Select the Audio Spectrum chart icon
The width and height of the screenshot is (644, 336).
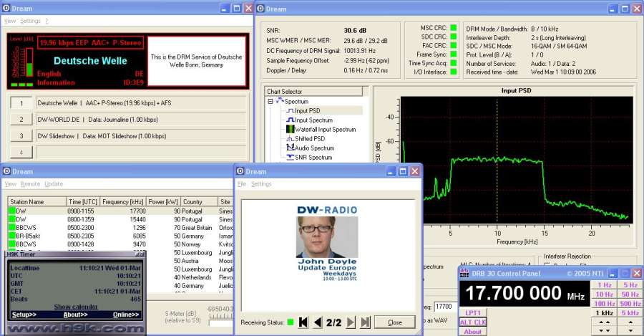[290, 148]
